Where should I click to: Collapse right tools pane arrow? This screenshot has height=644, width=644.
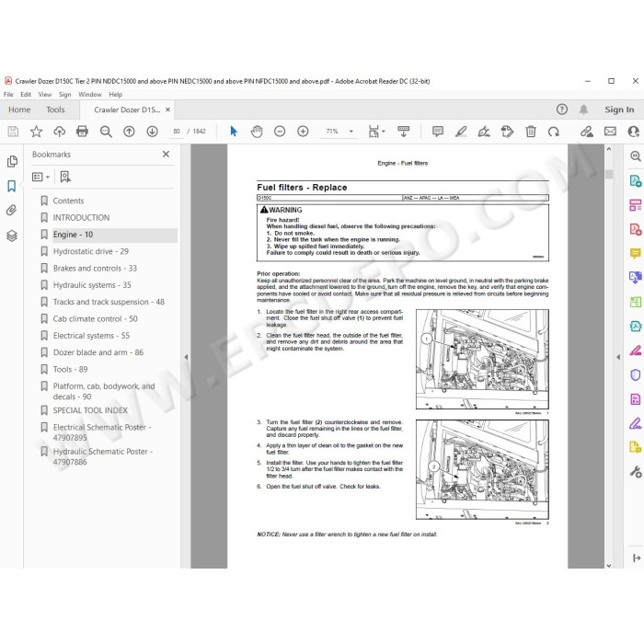(618, 357)
